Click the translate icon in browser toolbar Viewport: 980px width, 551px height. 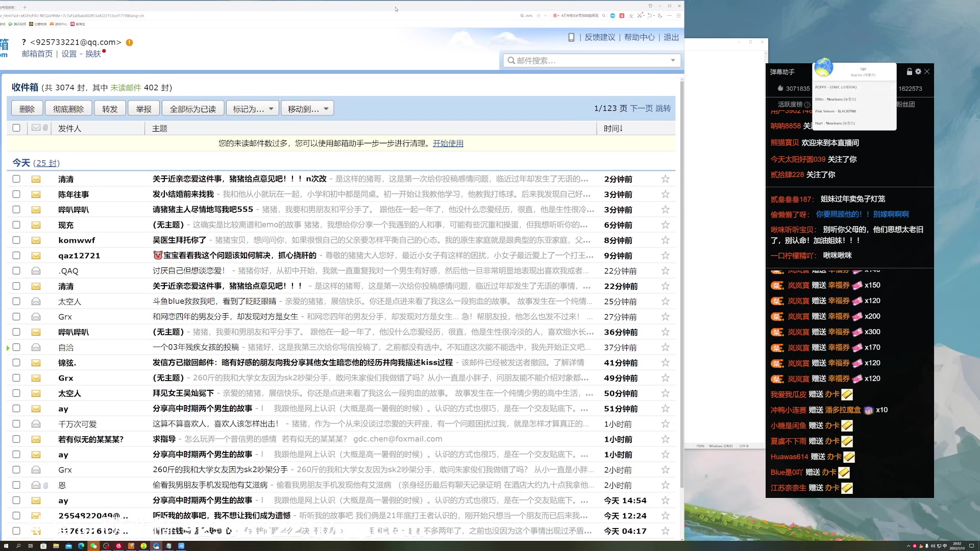pyautogui.click(x=622, y=16)
